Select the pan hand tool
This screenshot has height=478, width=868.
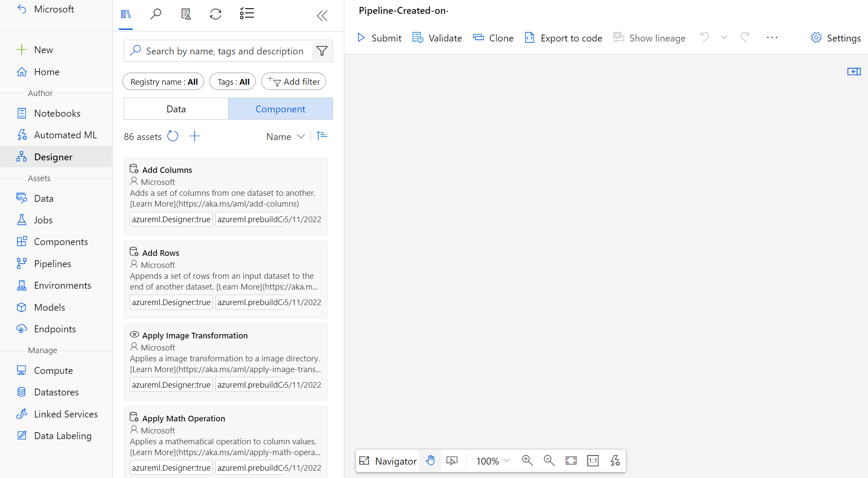coord(430,461)
